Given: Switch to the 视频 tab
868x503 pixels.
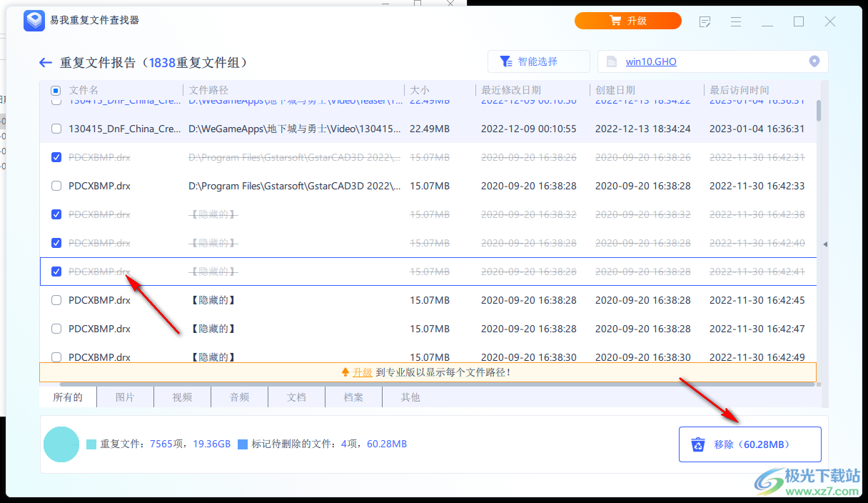Looking at the screenshot, I should click(182, 397).
